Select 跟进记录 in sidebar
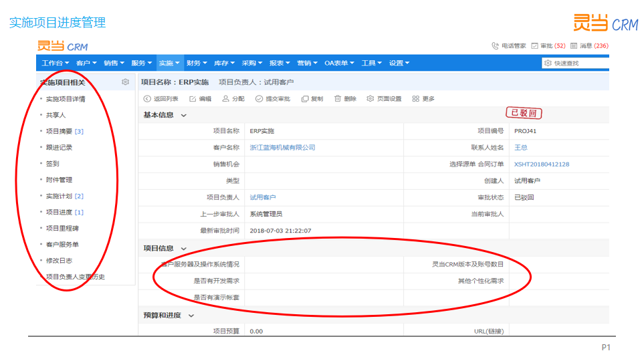The image size is (644, 361). [59, 148]
